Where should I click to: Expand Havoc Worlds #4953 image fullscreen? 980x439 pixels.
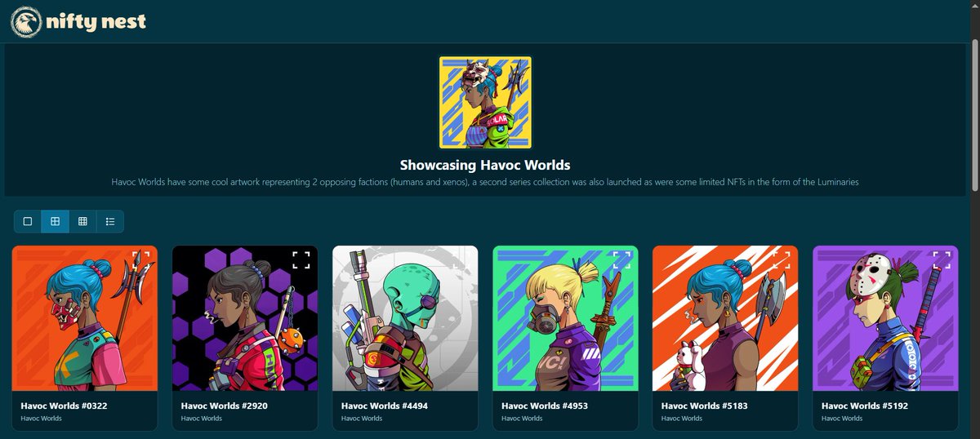pos(621,260)
